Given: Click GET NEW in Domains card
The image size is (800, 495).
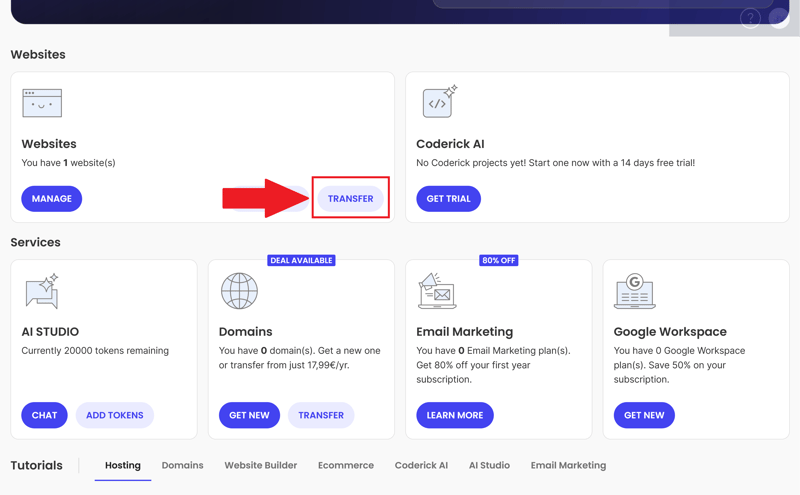Looking at the screenshot, I should (x=249, y=415).
